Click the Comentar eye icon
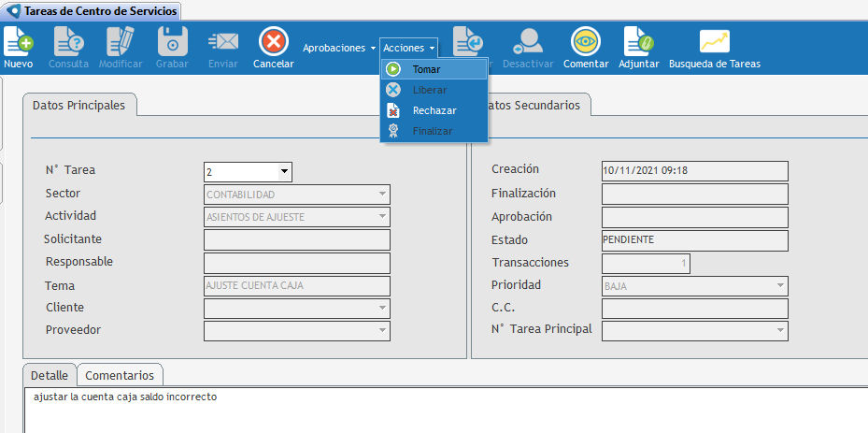868x433 pixels. [x=586, y=42]
